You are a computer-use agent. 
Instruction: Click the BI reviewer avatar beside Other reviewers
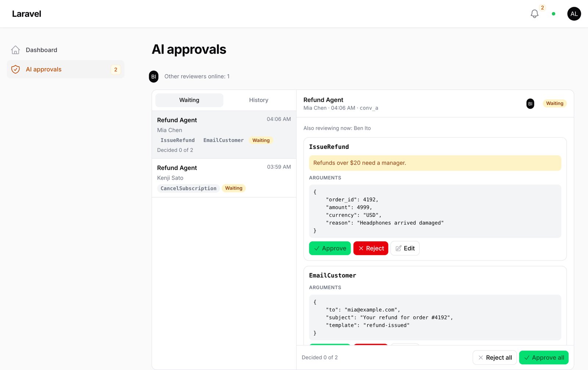pyautogui.click(x=154, y=76)
